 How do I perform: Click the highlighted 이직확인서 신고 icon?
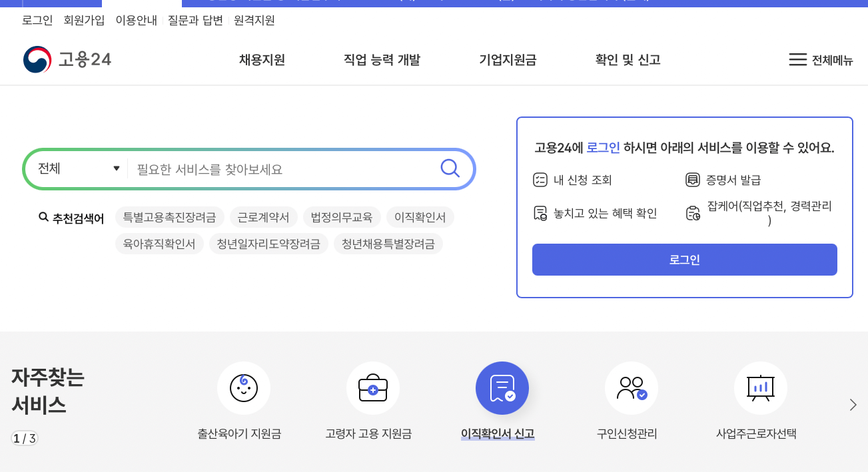tap(502, 388)
